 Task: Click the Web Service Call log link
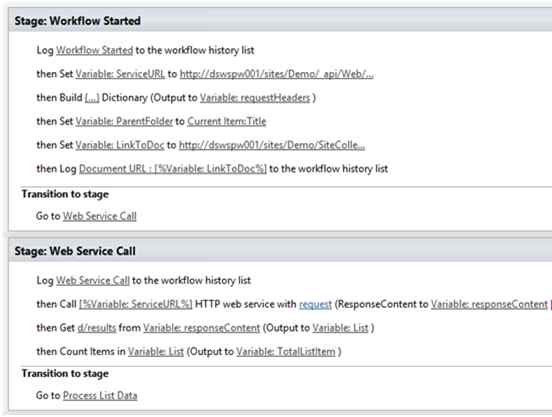[93, 280]
